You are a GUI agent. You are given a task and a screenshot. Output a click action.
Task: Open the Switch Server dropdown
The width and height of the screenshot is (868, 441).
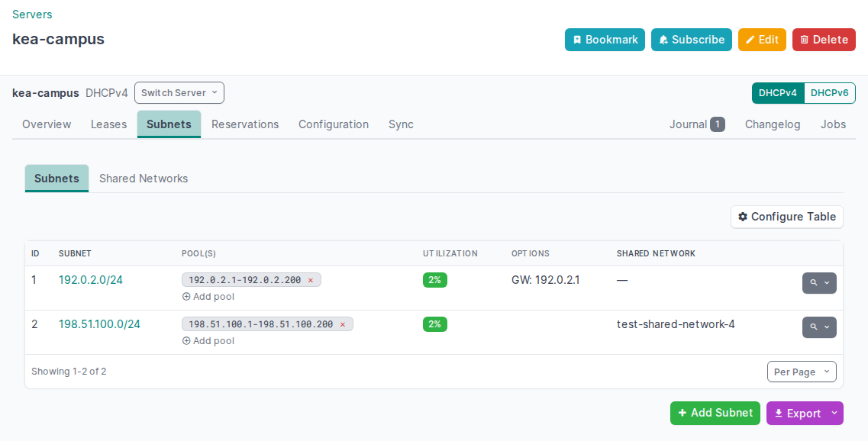tap(179, 93)
